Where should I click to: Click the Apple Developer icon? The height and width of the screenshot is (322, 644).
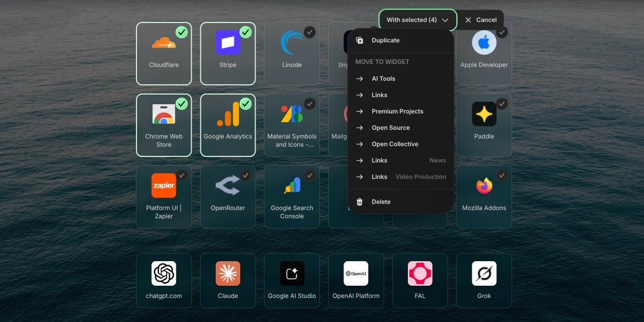tap(484, 42)
